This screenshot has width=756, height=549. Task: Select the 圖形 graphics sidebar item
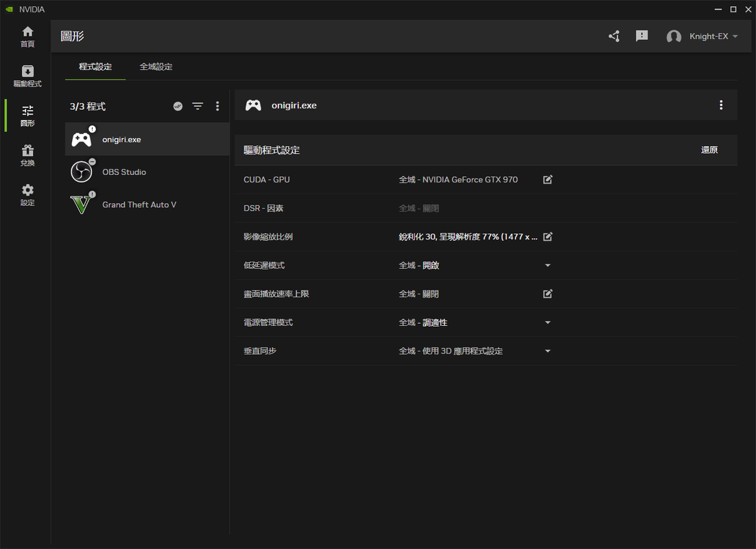tap(27, 116)
